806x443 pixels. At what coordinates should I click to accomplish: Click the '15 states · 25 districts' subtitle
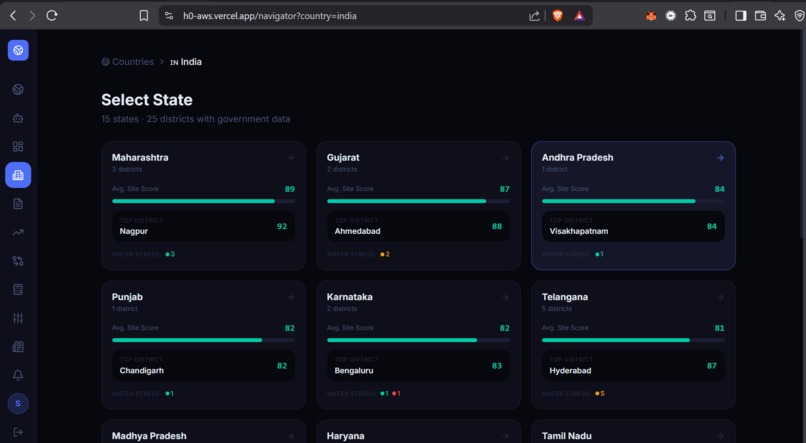point(195,119)
